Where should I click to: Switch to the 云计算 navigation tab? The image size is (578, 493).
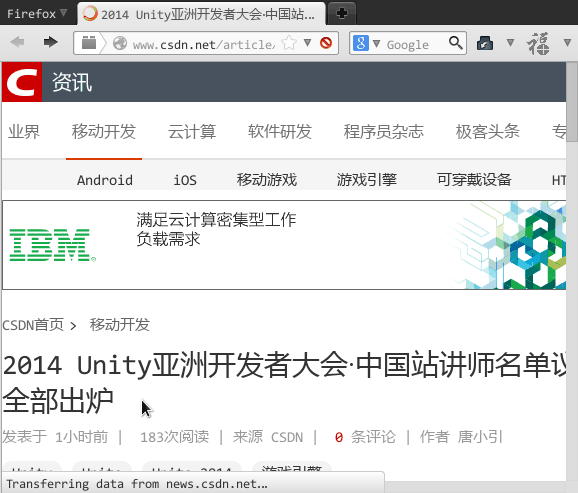click(x=192, y=132)
